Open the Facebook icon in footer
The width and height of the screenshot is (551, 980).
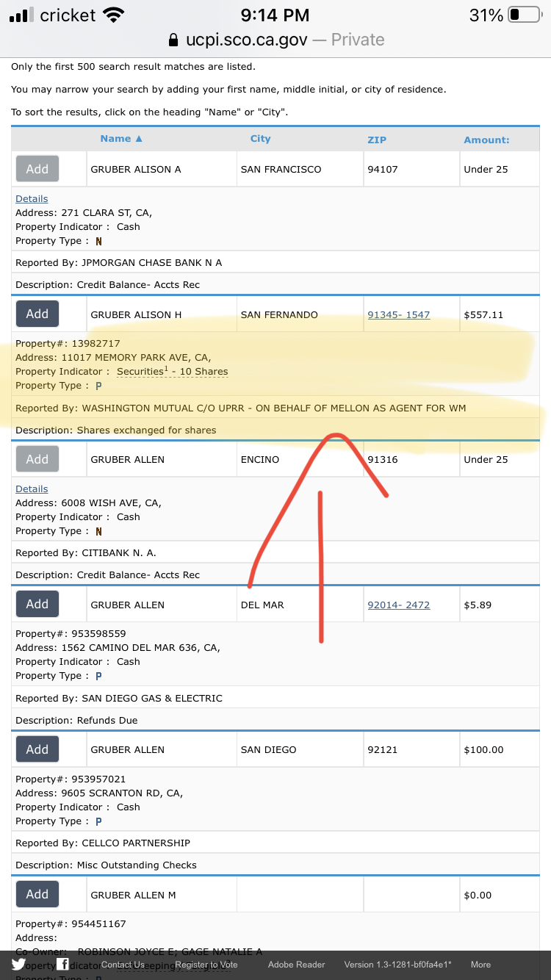click(x=63, y=965)
